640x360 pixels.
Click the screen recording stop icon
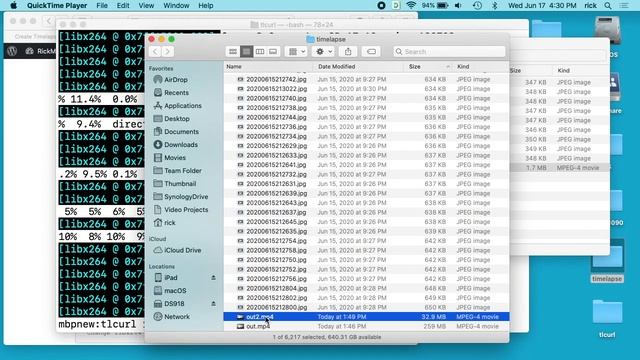pos(381,6)
